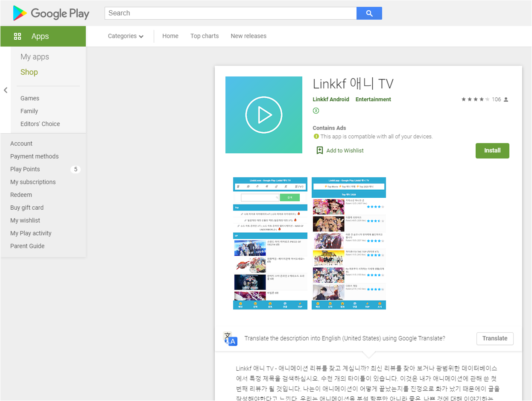This screenshot has height=401, width=532.
Task: Open Editors' Choice
Action: click(40, 124)
